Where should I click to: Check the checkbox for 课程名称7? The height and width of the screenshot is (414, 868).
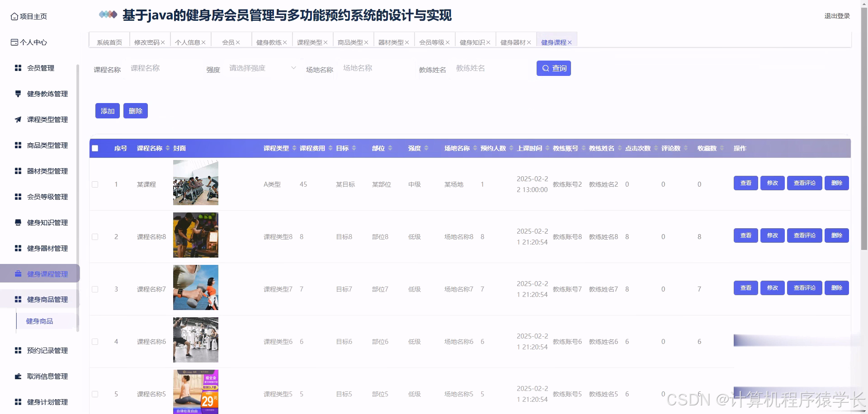tap(95, 289)
